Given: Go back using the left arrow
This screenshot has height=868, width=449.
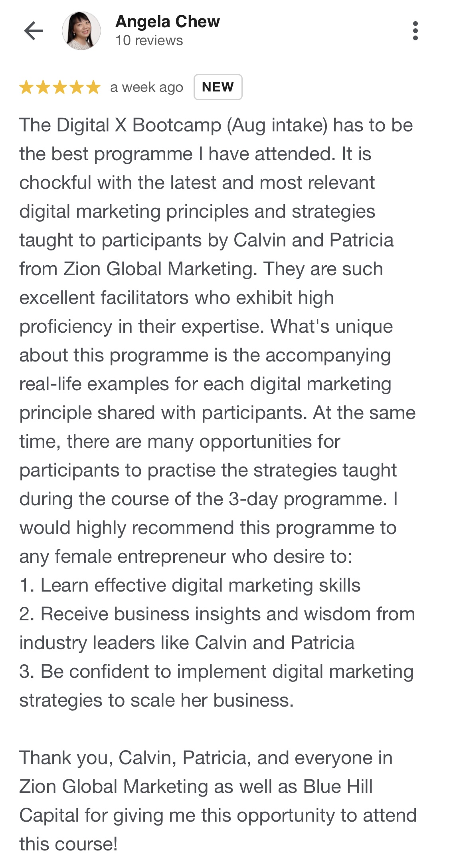Looking at the screenshot, I should pyautogui.click(x=34, y=31).
